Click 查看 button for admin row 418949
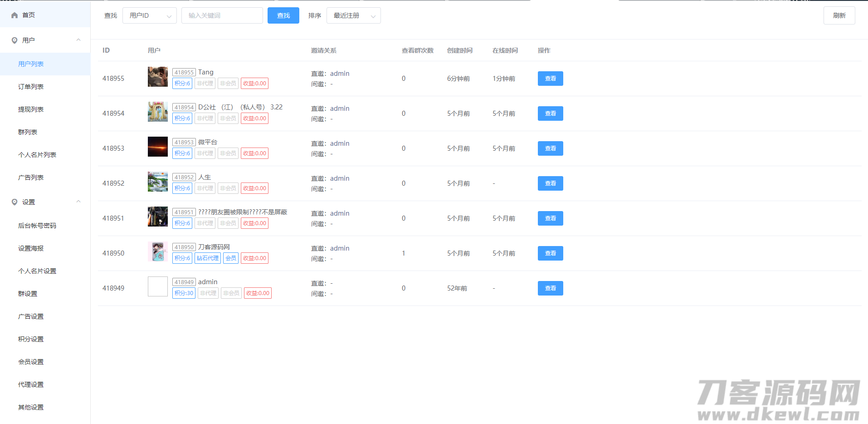868x424 pixels. point(550,288)
